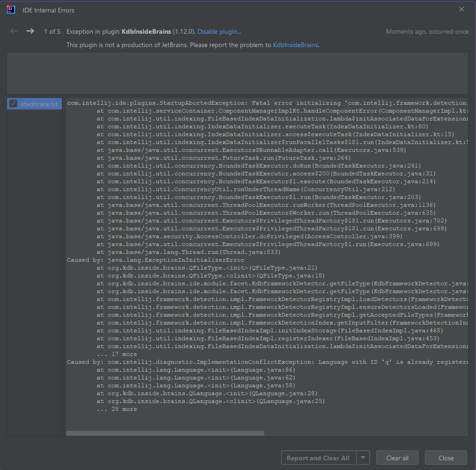Click 'Caused by: java.lang.ExceptionInInitializerError' line
This screenshot has height=470, width=476.
click(155, 260)
